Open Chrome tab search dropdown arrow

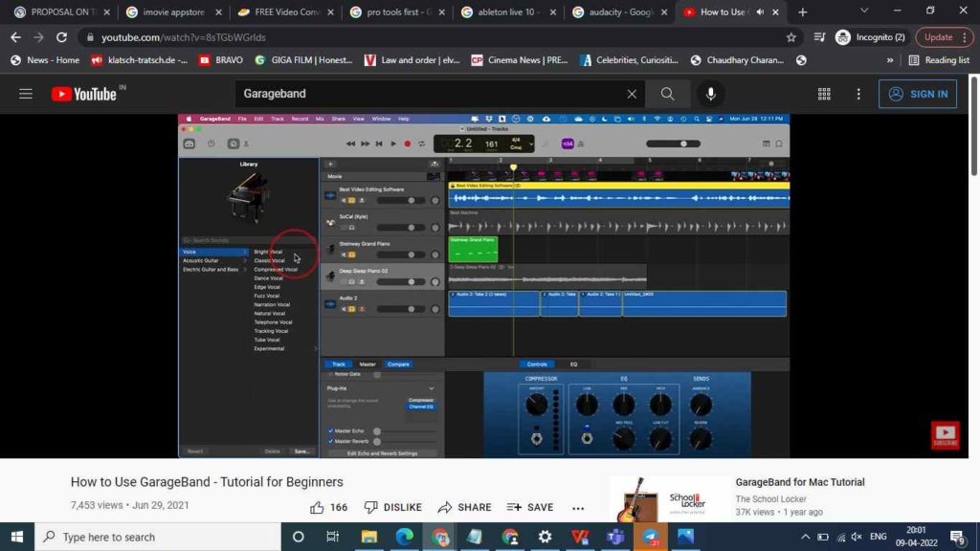pos(864,11)
